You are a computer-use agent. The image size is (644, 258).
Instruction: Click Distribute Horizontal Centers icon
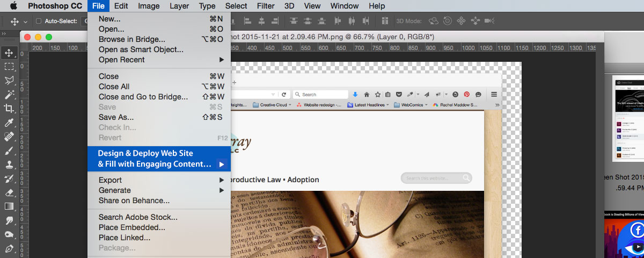click(352, 21)
